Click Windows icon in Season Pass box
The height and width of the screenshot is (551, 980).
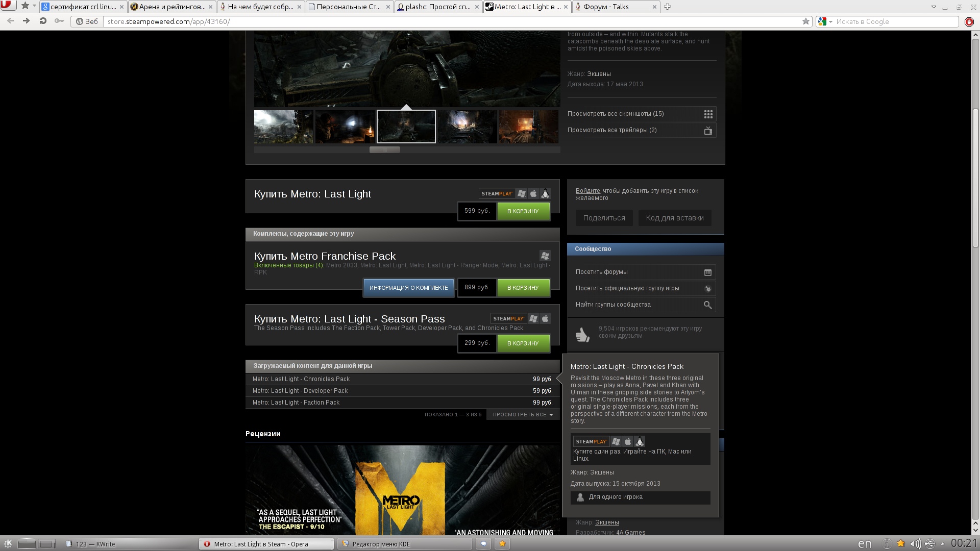pyautogui.click(x=533, y=319)
